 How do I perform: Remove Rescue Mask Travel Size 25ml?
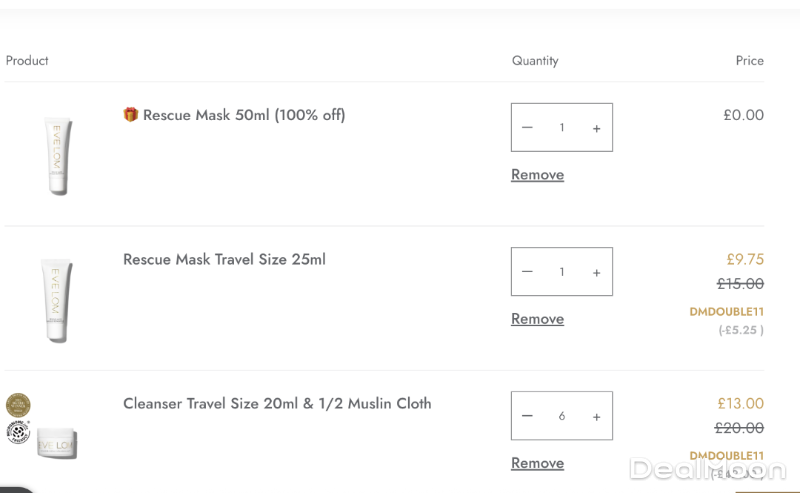pos(537,319)
